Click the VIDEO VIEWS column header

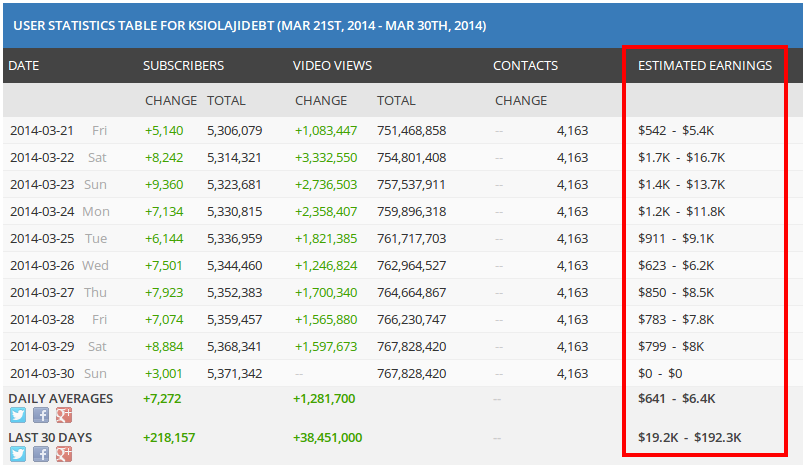pos(332,66)
